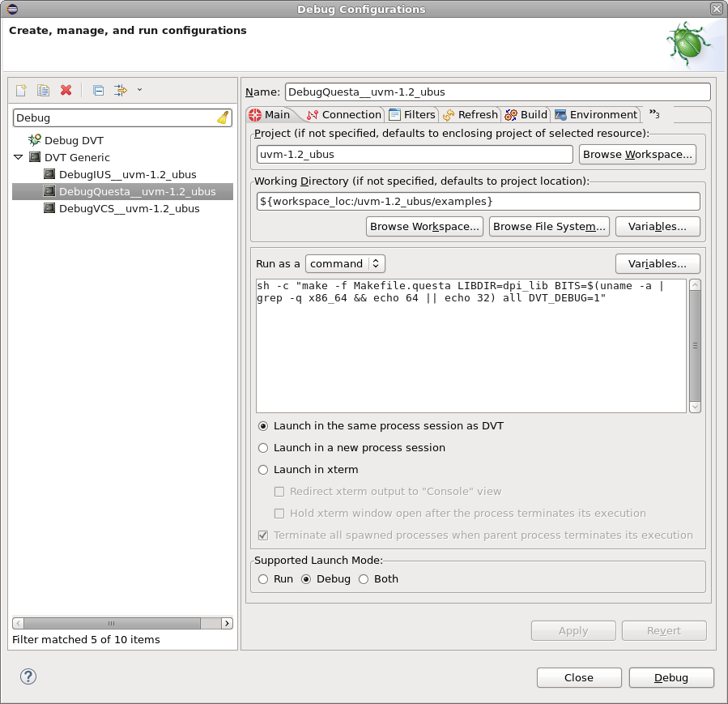Duplicate the selected launch configuration
This screenshot has height=704, width=728.
click(43, 90)
